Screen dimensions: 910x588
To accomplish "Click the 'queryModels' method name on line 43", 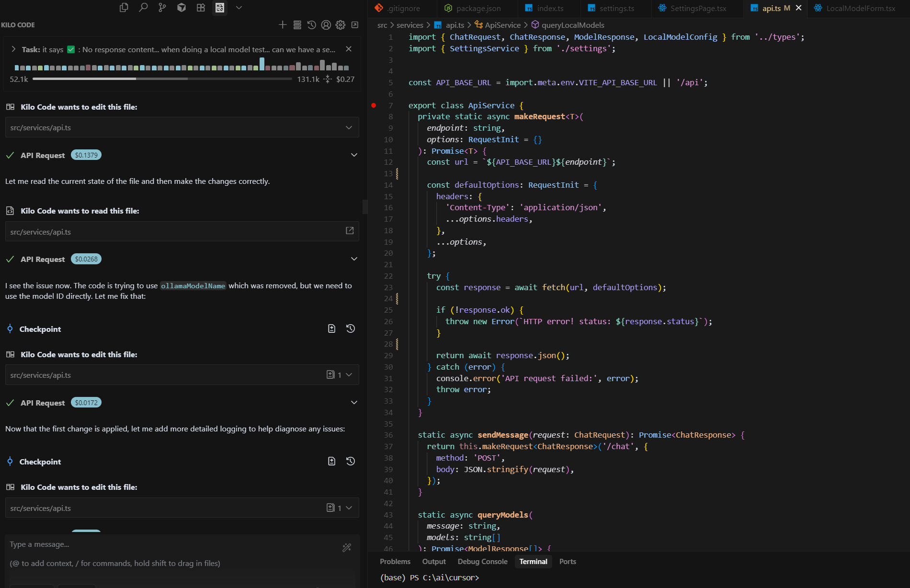I will click(503, 515).
